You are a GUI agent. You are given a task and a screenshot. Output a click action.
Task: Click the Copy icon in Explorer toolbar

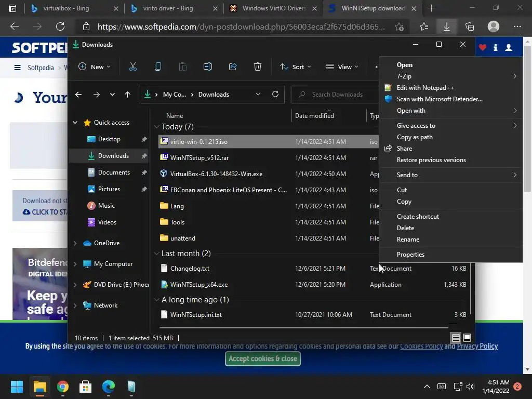point(158,67)
